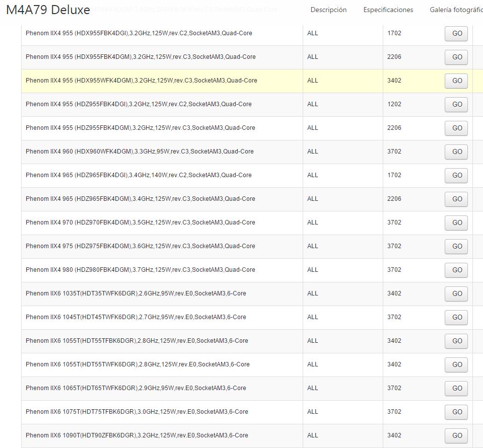Select Phenom IIX4 980 processor name

click(141, 270)
